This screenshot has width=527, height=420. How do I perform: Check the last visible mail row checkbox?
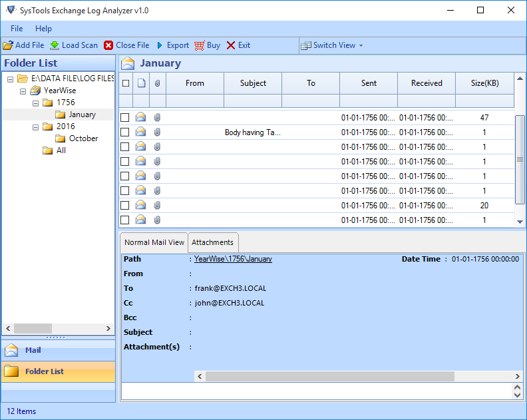[x=124, y=220]
